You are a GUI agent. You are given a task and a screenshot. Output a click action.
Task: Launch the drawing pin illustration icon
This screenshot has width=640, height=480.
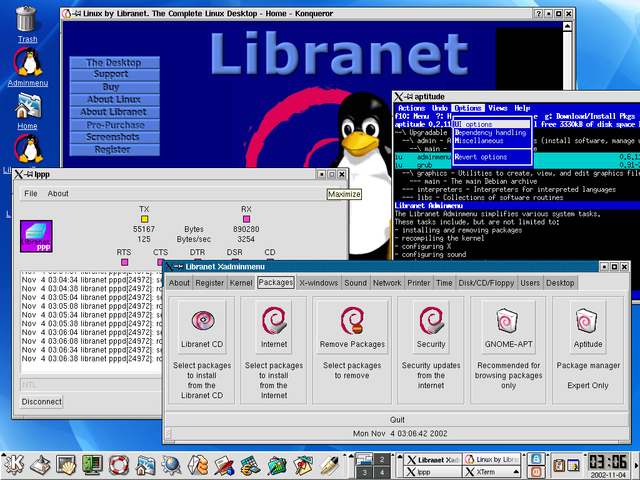click(x=303, y=465)
